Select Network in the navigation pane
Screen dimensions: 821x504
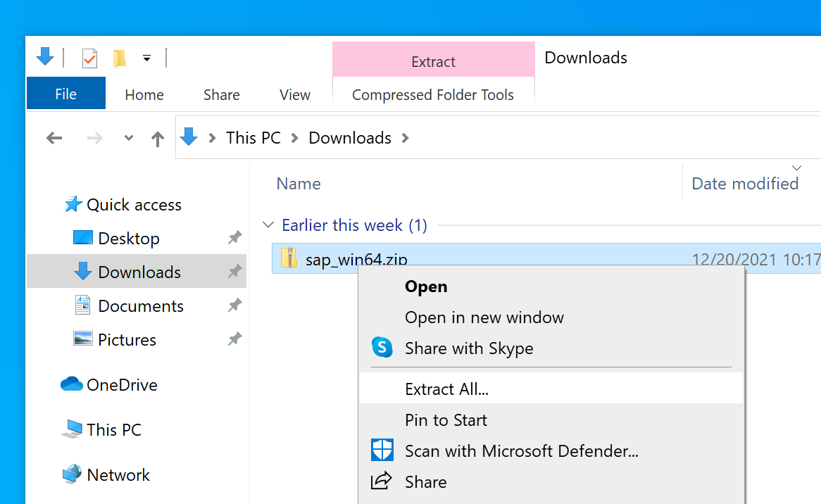[118, 475]
